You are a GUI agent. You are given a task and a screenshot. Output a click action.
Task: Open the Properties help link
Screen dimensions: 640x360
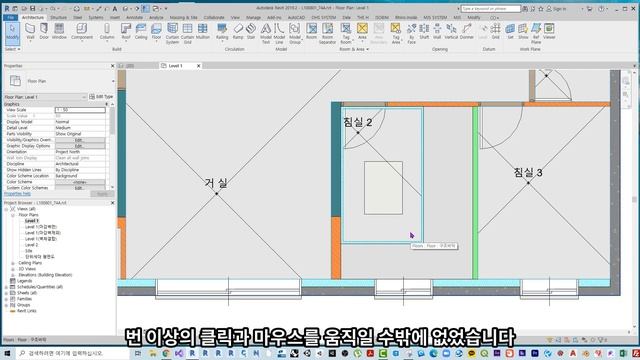click(x=18, y=194)
